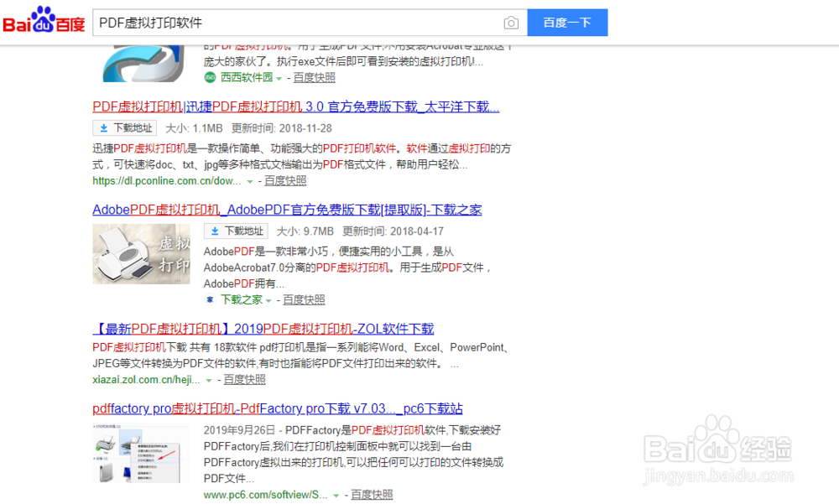
Task: Open camera image search icon
Action: click(511, 23)
